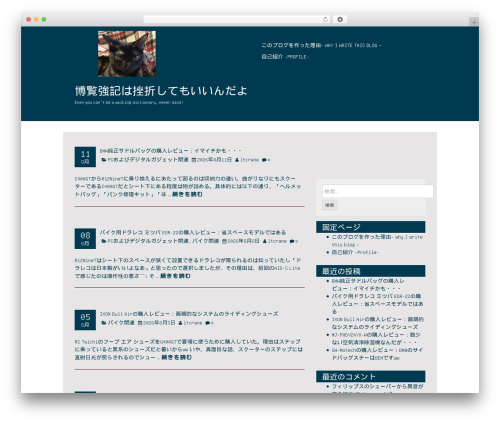Screen dimensions: 500x423
Task: Click date 11日 link on first post
Action: 214,160
